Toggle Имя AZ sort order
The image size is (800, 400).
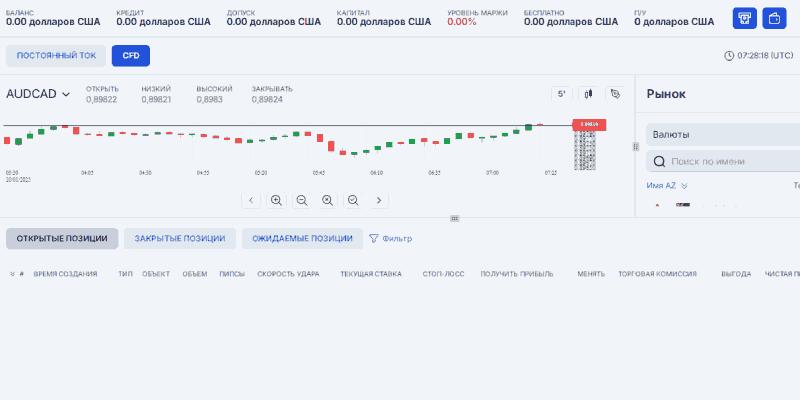coord(668,185)
